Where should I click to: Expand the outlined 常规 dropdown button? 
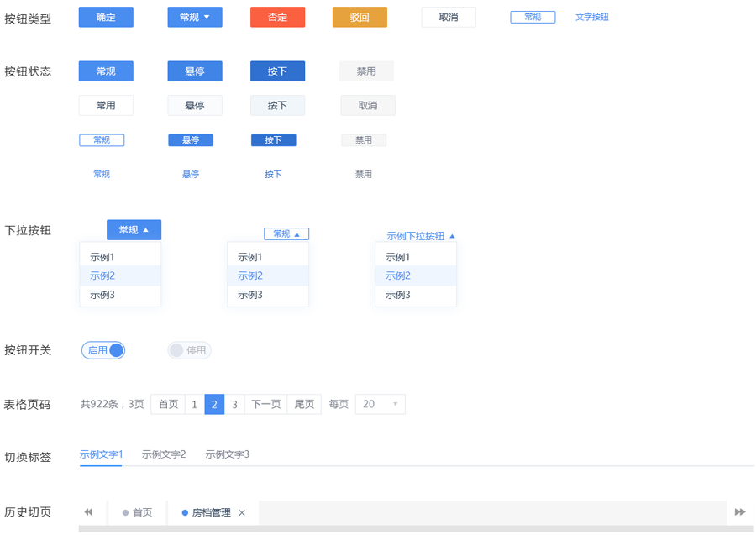click(x=286, y=233)
